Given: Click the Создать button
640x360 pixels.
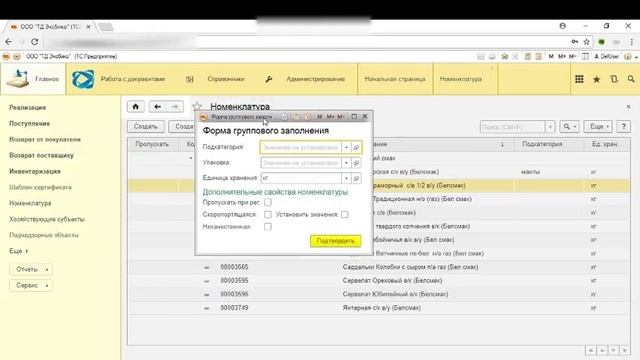Looking at the screenshot, I should coord(145,127).
